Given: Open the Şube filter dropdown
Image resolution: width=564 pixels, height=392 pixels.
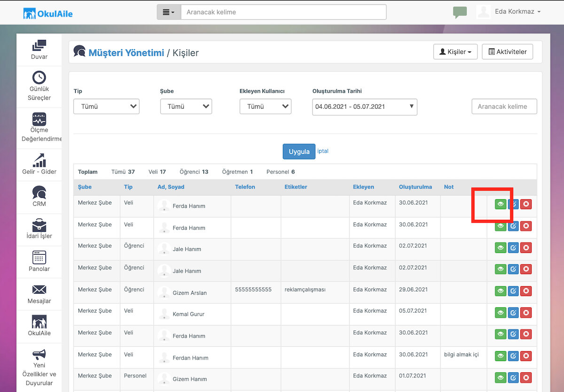Looking at the screenshot, I should [x=186, y=106].
